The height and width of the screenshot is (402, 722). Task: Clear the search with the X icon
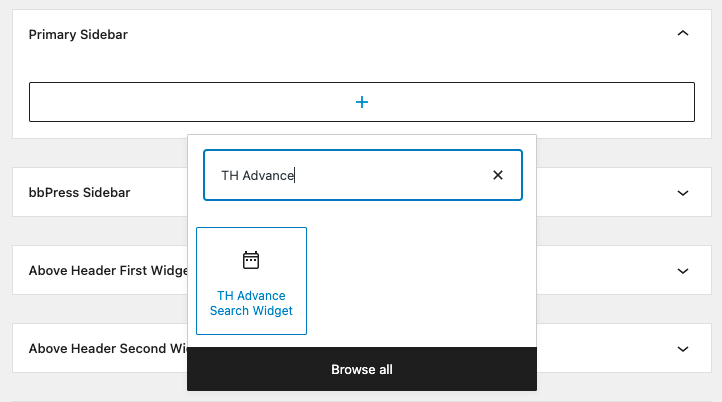(x=497, y=175)
